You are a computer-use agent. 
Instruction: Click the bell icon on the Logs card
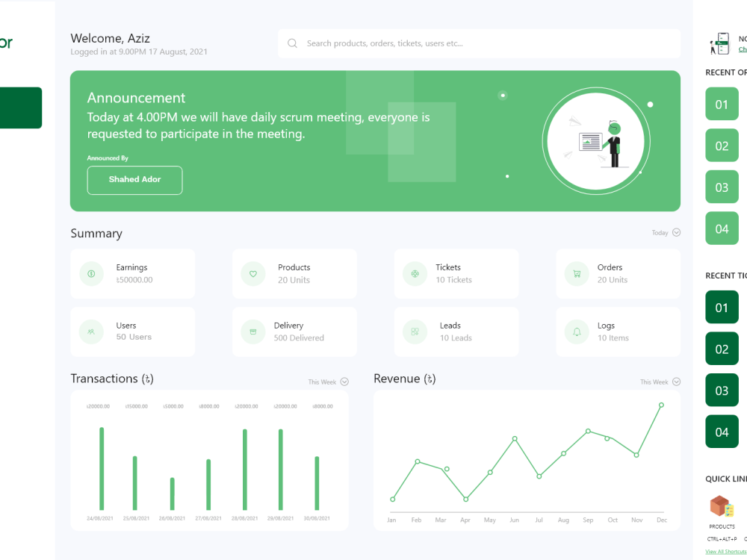(x=576, y=332)
